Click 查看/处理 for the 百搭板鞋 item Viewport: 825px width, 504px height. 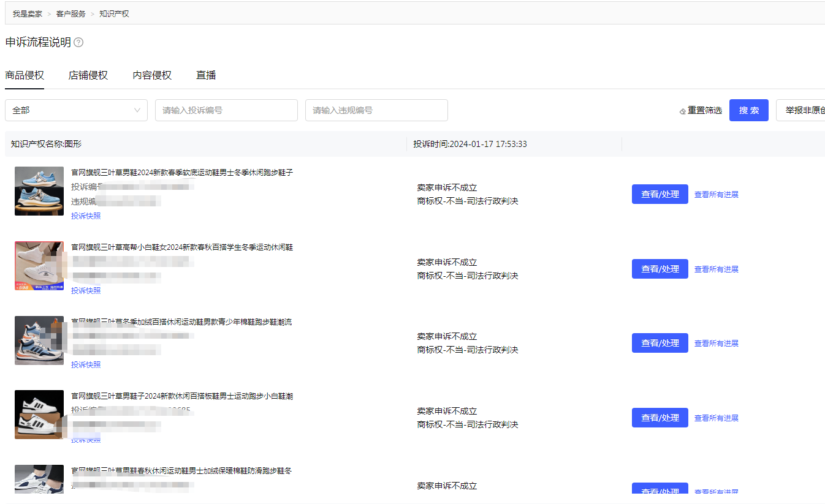pos(660,418)
